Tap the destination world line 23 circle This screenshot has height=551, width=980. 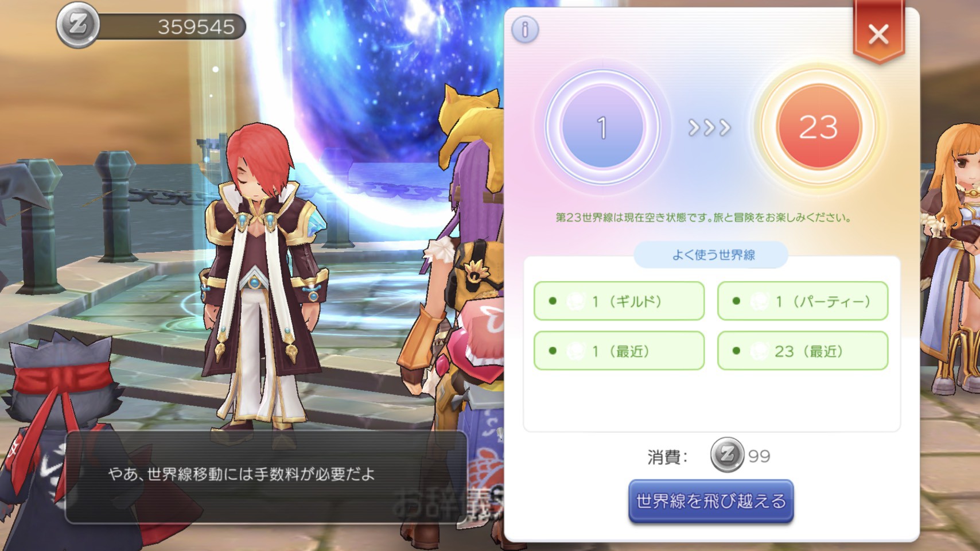pos(818,127)
